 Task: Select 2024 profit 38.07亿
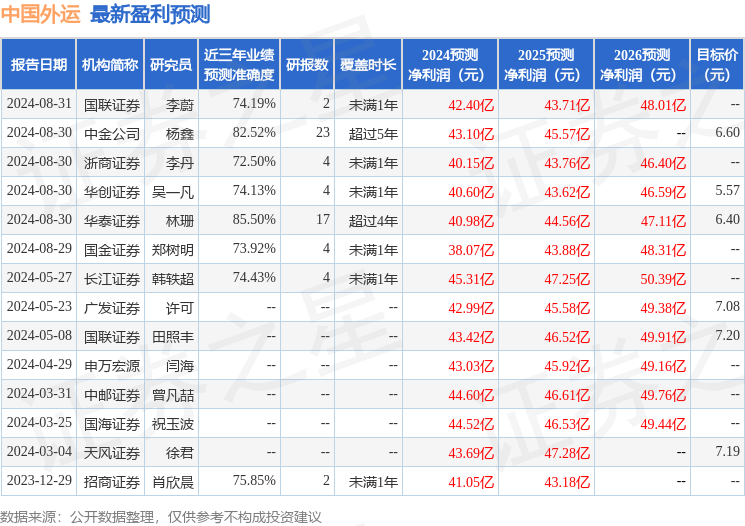pyautogui.click(x=471, y=249)
